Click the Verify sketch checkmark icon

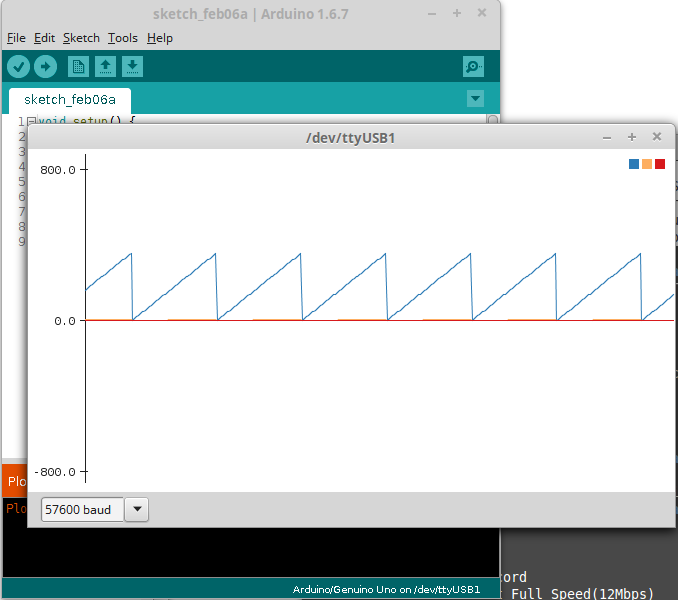(x=19, y=66)
